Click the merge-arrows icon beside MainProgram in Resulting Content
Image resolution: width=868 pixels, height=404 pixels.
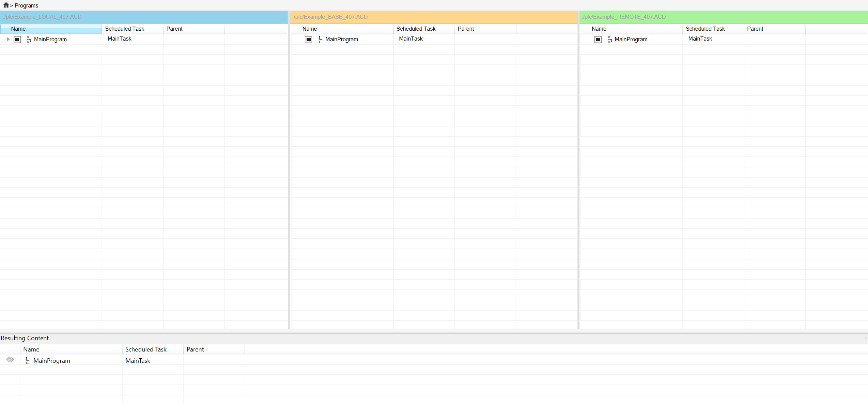pos(10,360)
